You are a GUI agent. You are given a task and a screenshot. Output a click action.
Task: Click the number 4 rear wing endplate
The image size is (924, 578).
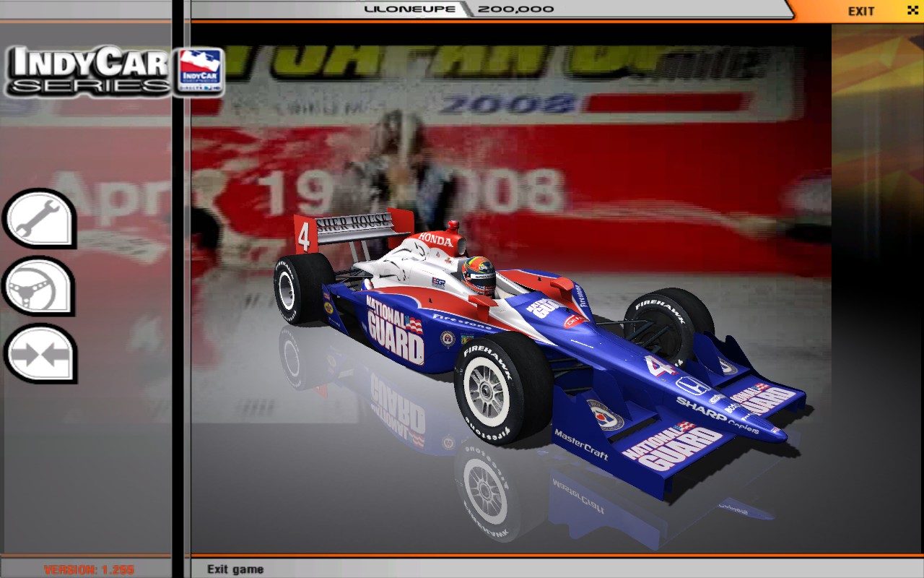[304, 236]
